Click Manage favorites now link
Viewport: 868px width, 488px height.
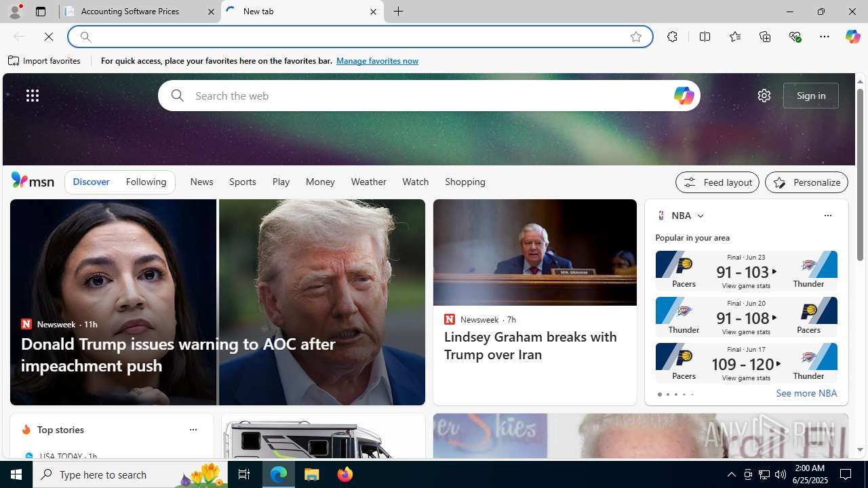pyautogui.click(x=377, y=61)
